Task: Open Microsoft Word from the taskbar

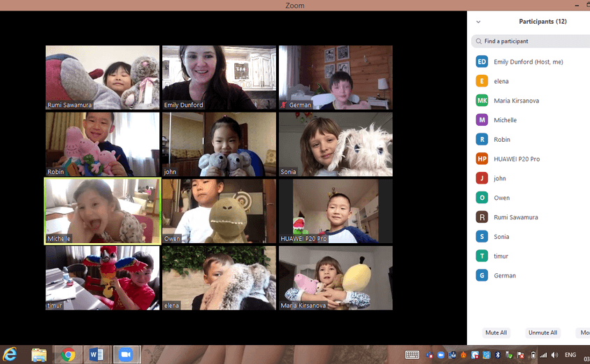Action: point(97,355)
